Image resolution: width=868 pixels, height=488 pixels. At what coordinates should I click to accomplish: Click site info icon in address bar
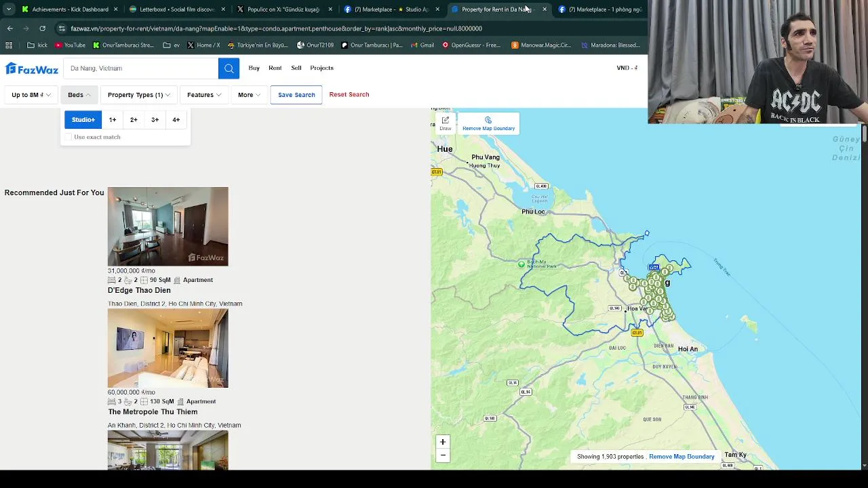tap(62, 28)
